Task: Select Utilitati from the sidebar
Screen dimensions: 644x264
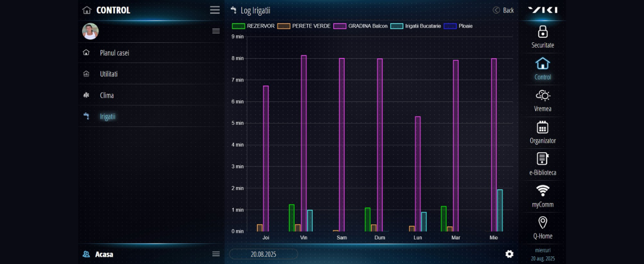Action: (108, 74)
